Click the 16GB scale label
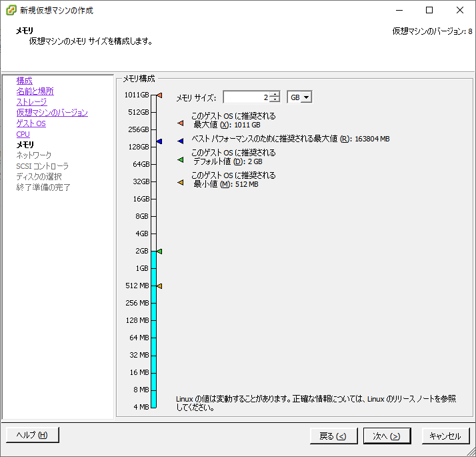The height and width of the screenshot is (457, 476). coord(141,199)
